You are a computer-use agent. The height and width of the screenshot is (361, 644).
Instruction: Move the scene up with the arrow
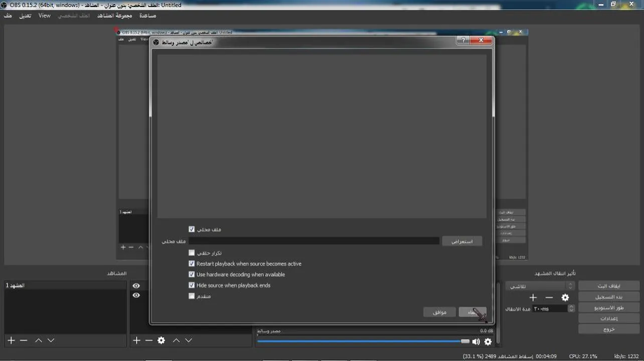39,340
